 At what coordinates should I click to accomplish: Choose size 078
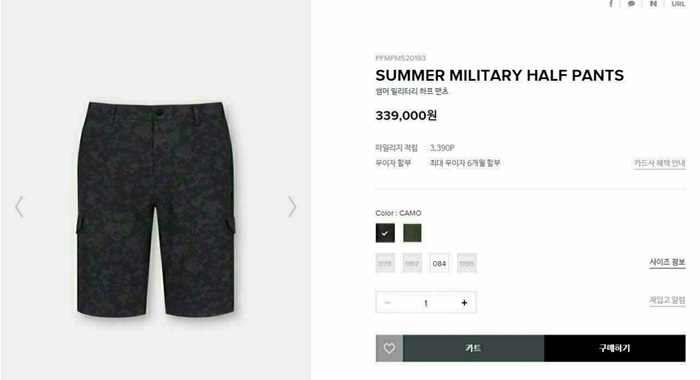385,263
